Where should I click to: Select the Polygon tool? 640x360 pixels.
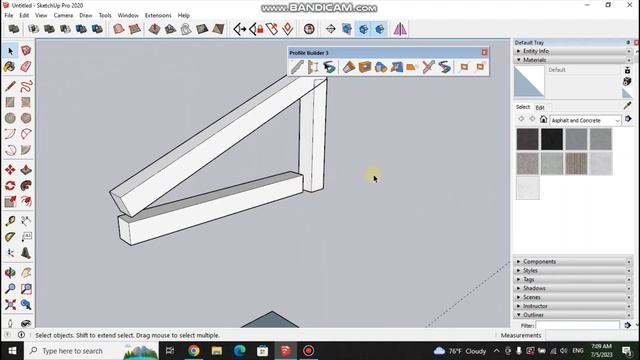(26, 118)
